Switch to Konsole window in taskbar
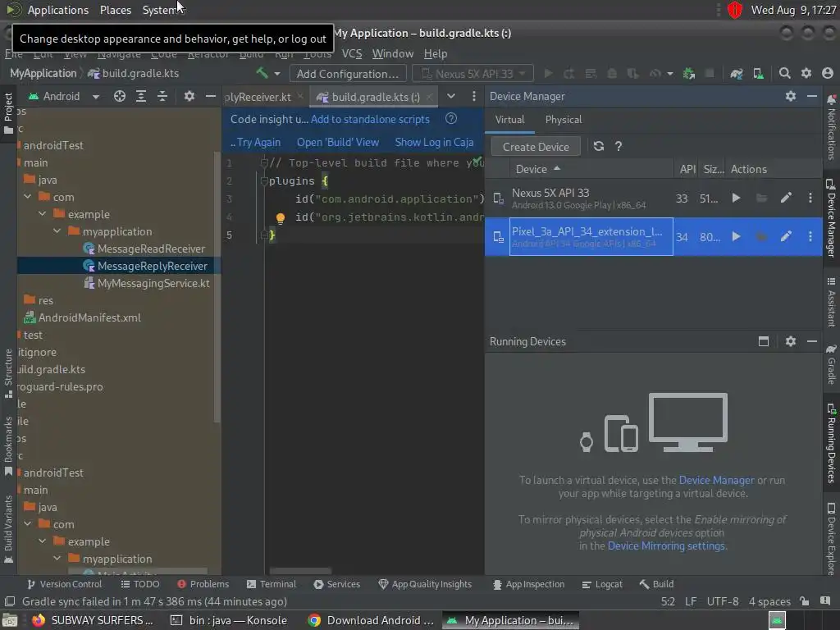Viewport: 840px width, 630px height. coord(229,620)
